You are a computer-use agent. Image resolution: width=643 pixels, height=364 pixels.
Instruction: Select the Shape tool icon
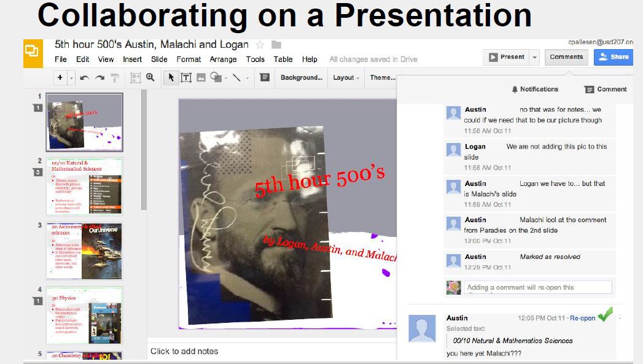pyautogui.click(x=216, y=77)
